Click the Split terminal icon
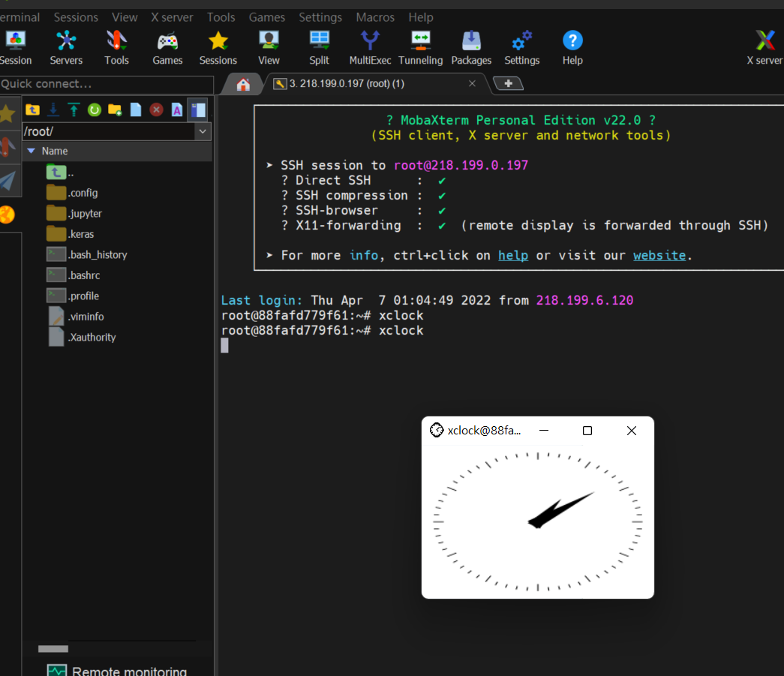Image resolution: width=784 pixels, height=676 pixels. [x=319, y=48]
